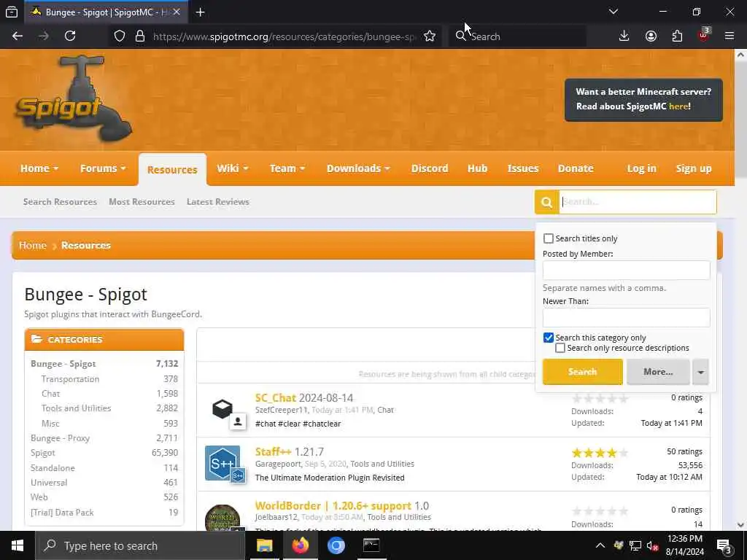This screenshot has width=747, height=560.
Task: Click the Spigot faucet logo
Action: pos(73,100)
